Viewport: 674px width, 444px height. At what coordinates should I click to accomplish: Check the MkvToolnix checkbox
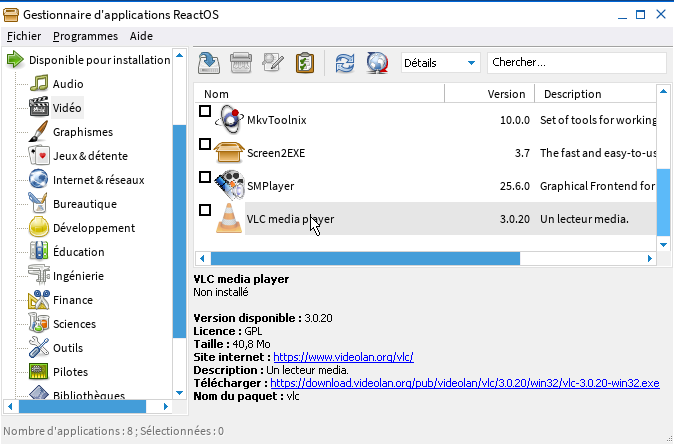205,113
